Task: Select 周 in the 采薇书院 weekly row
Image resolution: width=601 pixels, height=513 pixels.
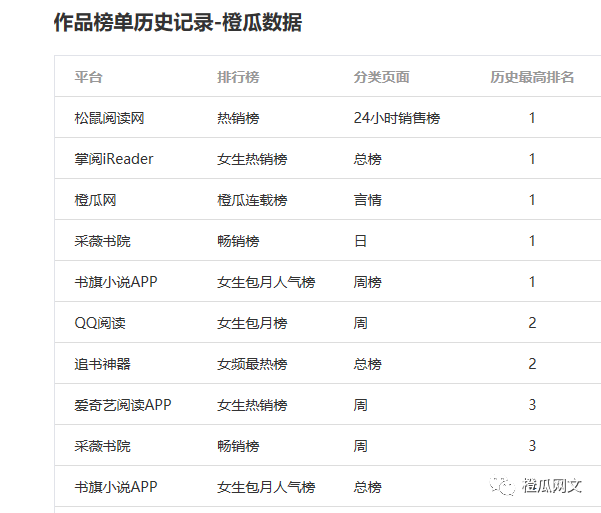Action: [x=360, y=446]
